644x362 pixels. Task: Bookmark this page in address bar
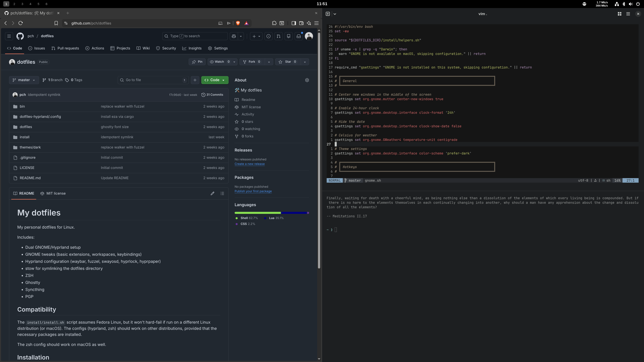56,23
